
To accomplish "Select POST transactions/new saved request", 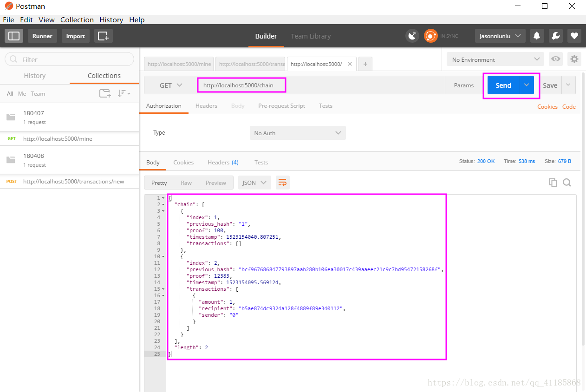I will tap(70, 181).
